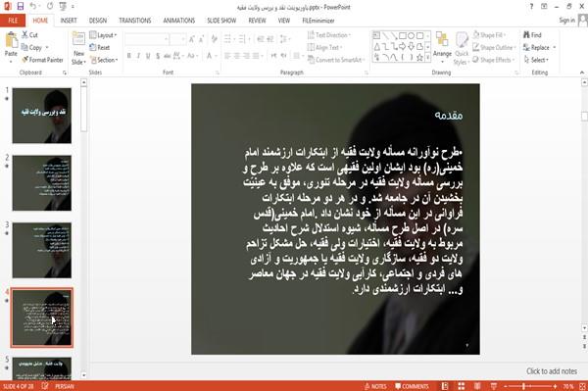Open Shape Outline dropdown
Screen dimensions: 588x391
pyautogui.click(x=494, y=47)
